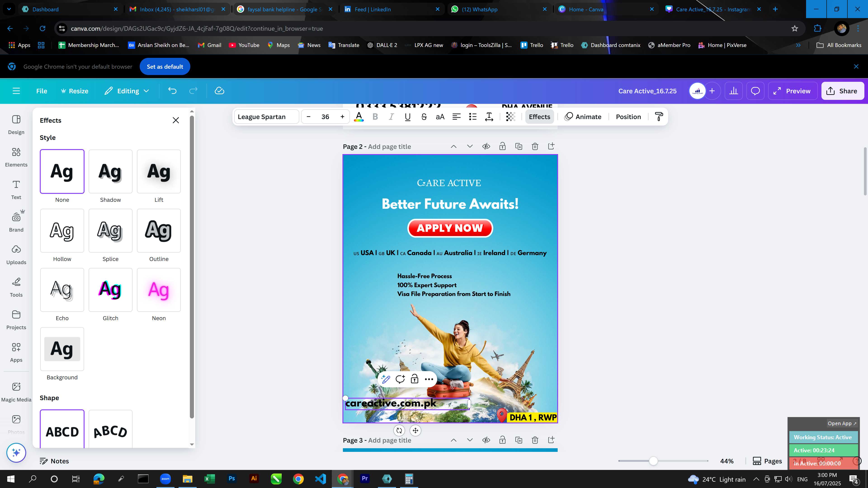Open Photoshop from the taskbar
868x488 pixels.
point(232,479)
